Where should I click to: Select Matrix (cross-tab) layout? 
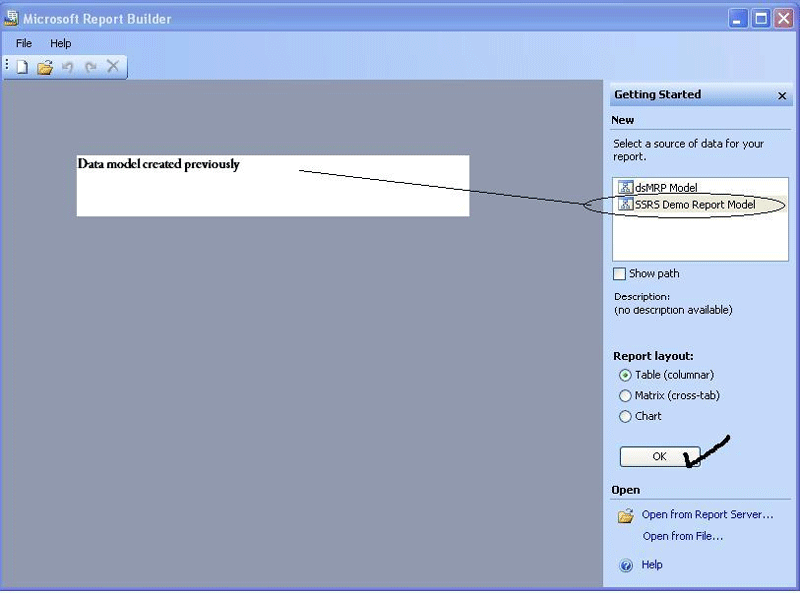[625, 396]
